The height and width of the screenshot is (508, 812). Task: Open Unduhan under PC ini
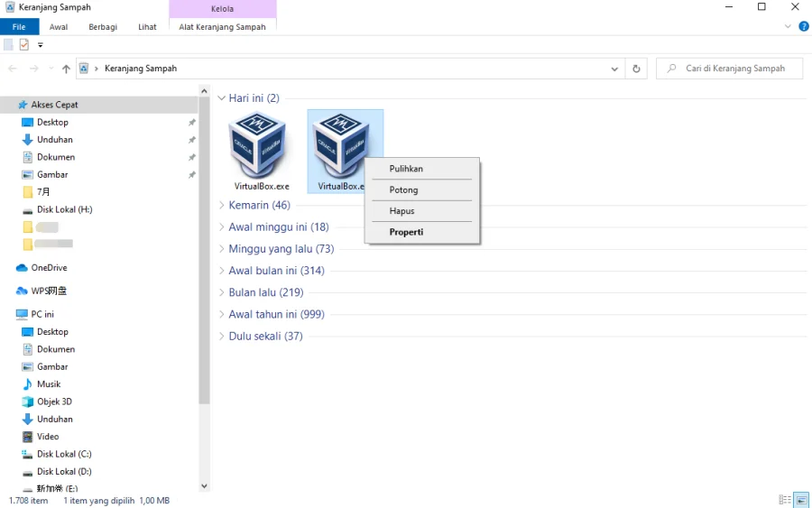point(54,420)
